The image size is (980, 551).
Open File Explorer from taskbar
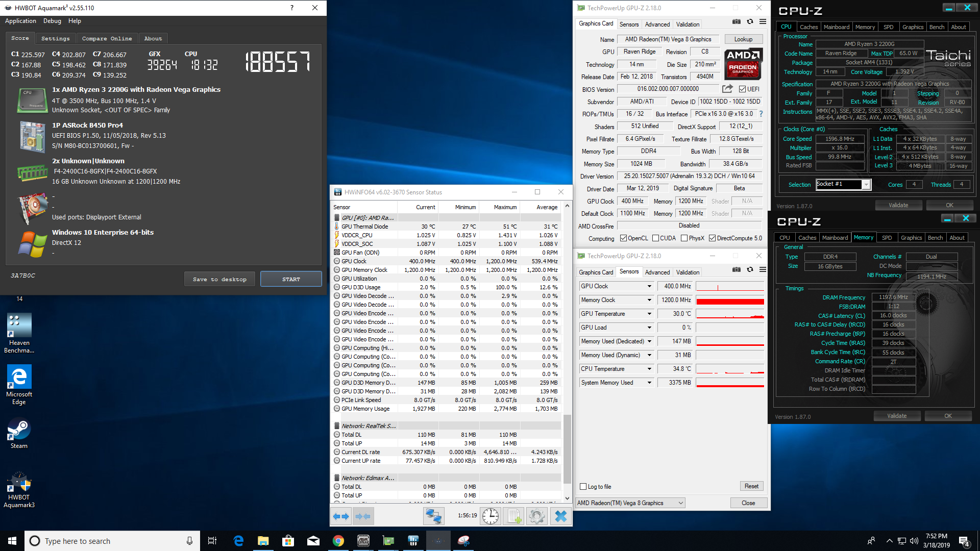tap(263, 541)
